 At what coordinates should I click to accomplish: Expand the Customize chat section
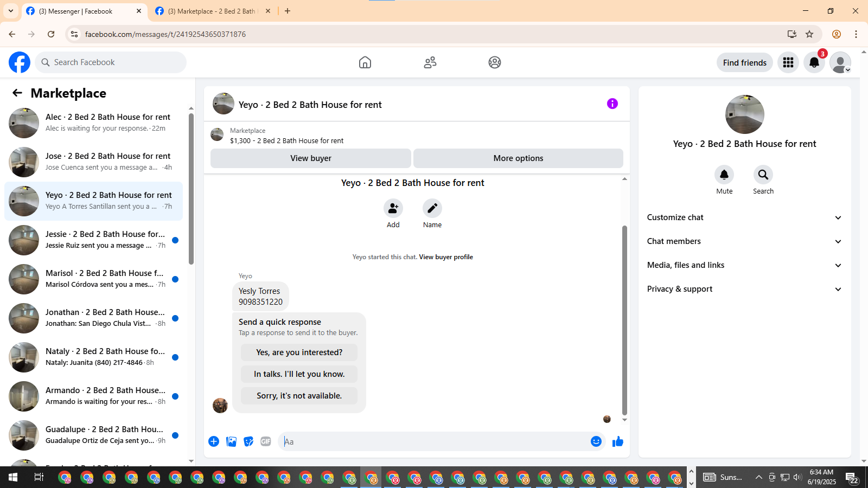tap(744, 217)
